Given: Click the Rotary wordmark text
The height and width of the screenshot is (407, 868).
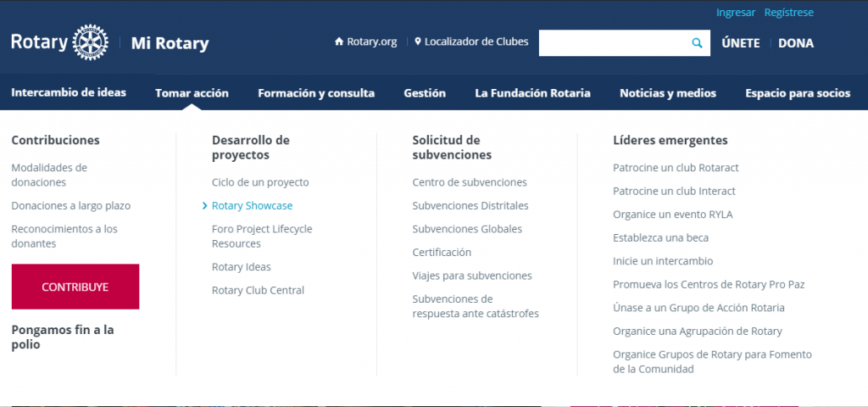Looking at the screenshot, I should (39, 42).
